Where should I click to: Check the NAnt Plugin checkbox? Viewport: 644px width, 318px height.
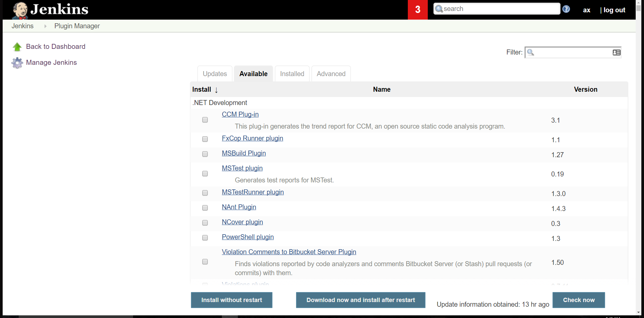pyautogui.click(x=205, y=208)
